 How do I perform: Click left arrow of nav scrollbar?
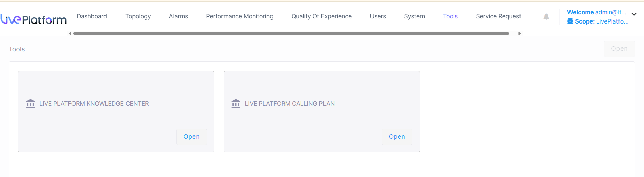[70, 34]
